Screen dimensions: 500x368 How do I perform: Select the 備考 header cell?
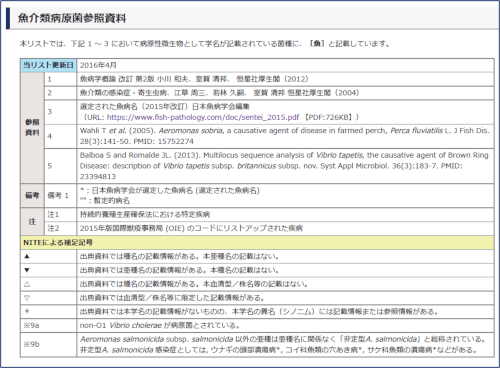32,195
